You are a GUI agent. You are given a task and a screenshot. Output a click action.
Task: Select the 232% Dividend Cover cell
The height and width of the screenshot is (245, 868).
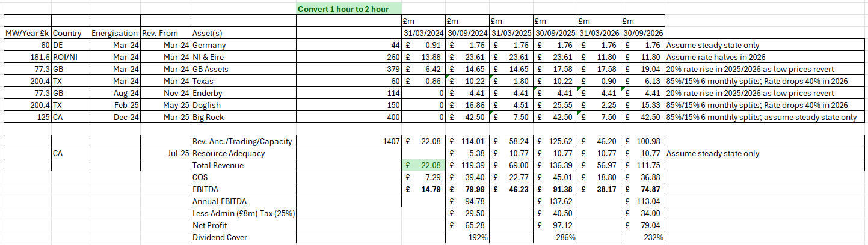(643, 237)
